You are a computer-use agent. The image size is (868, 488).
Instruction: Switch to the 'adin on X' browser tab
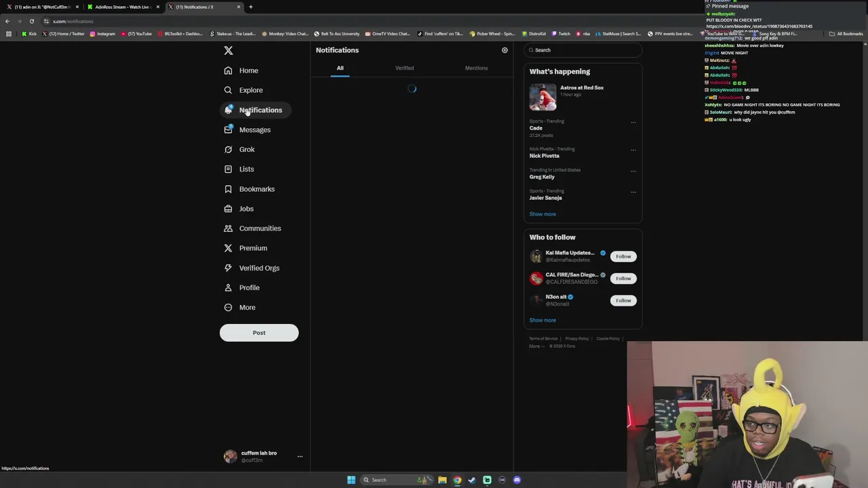[42, 7]
